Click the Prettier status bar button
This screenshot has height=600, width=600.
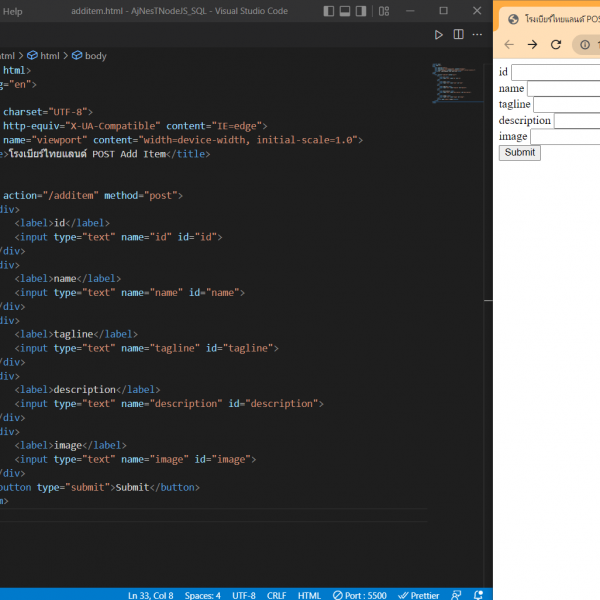pyautogui.click(x=417, y=594)
